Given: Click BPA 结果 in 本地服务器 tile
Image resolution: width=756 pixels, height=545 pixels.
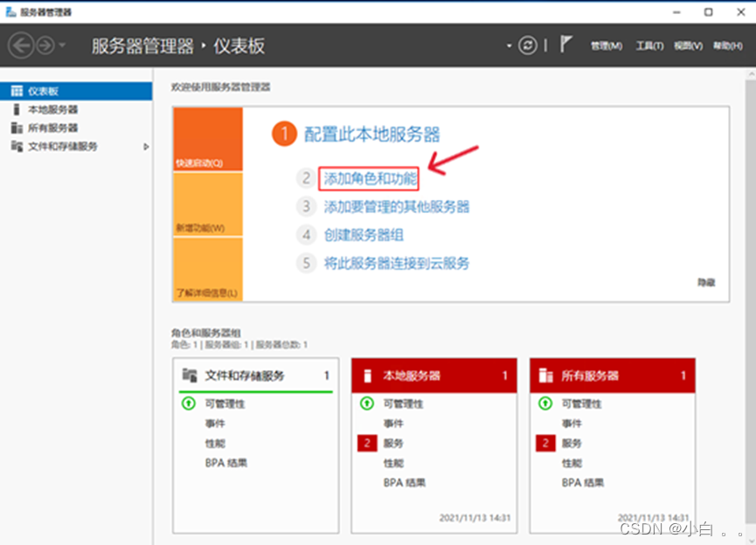Looking at the screenshot, I should pyautogui.click(x=405, y=483).
